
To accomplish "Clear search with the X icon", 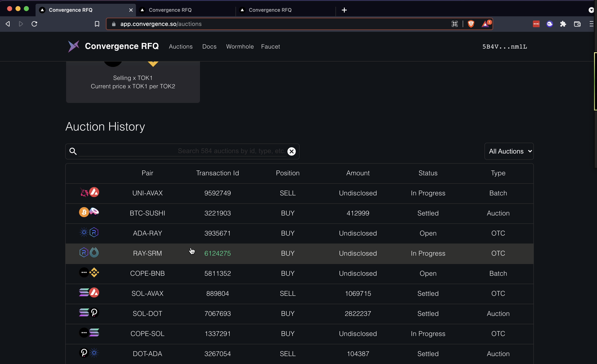I will point(291,151).
